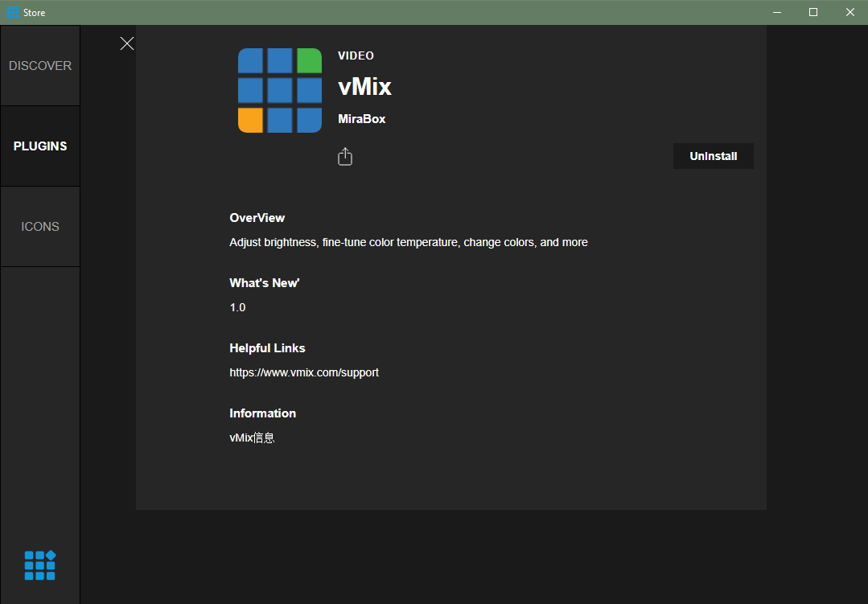Uninstall the vMix plugin
Viewport: 868px width, 604px height.
713,156
